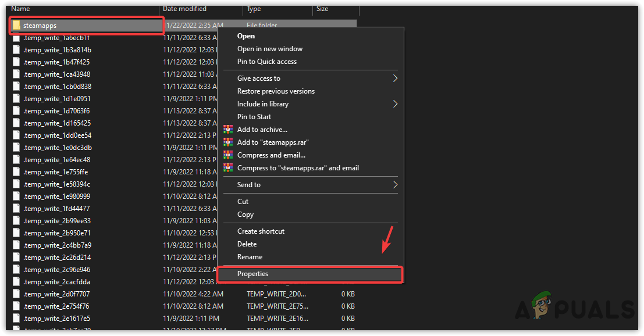Click the .temp_write_1d1e0951 file icon

tap(16, 98)
